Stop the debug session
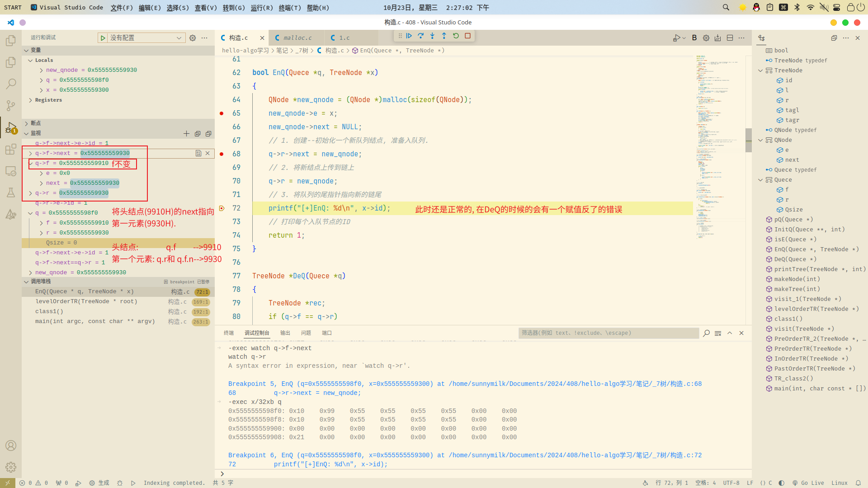Screen dimensions: 868x488 pos(468,36)
